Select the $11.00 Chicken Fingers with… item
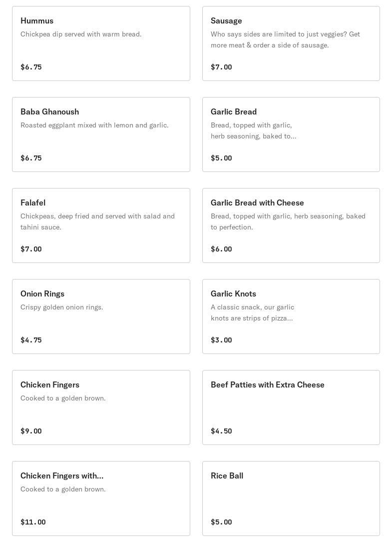 (101, 498)
